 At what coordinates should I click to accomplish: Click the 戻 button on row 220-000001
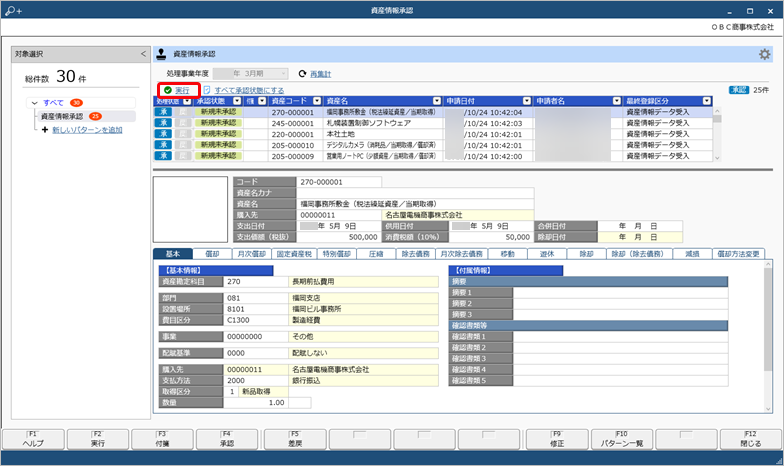click(x=183, y=134)
